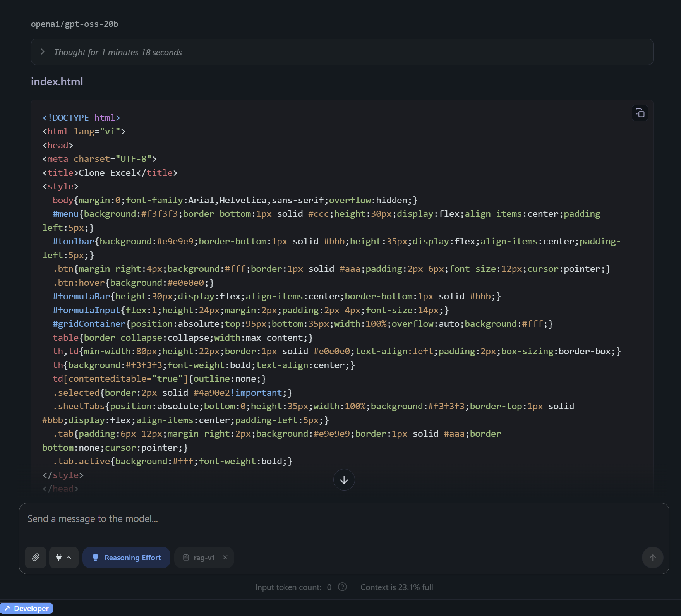The image size is (681, 616).
Task: Open the plug integrations menu
Action: [63, 558]
